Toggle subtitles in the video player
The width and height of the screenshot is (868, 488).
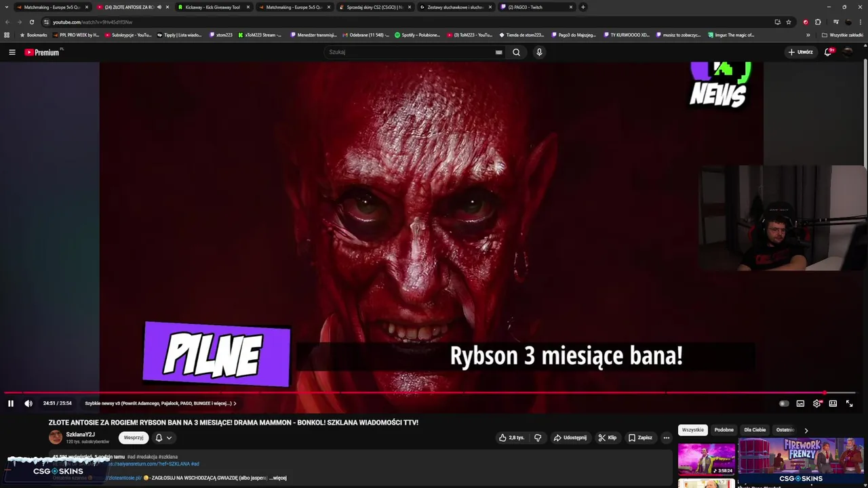pyautogui.click(x=800, y=403)
